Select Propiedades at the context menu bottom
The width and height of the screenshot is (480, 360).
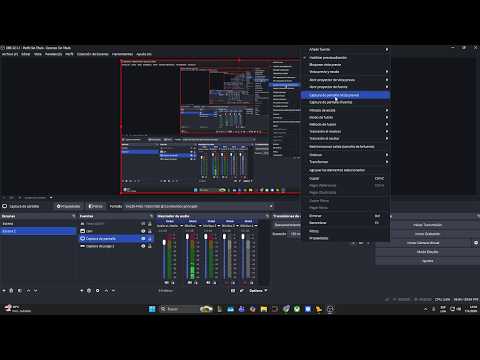coord(346,238)
